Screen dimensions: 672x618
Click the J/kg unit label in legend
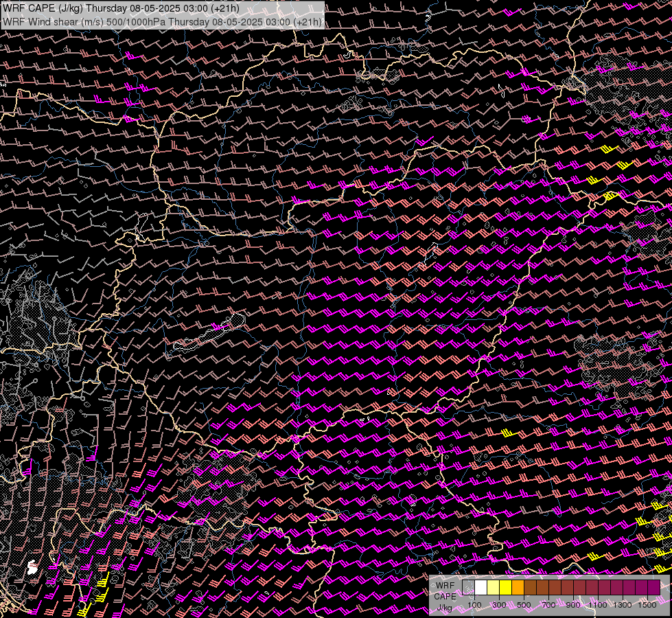tap(444, 608)
